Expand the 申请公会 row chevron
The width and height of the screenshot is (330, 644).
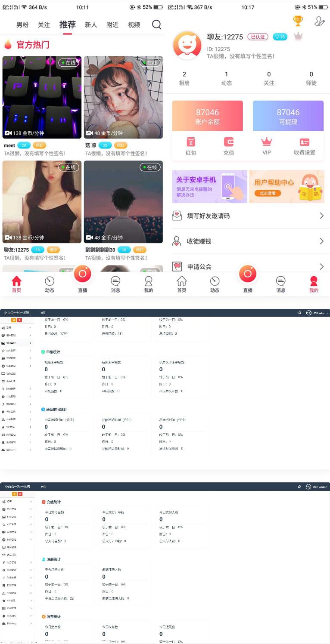pos(321,267)
